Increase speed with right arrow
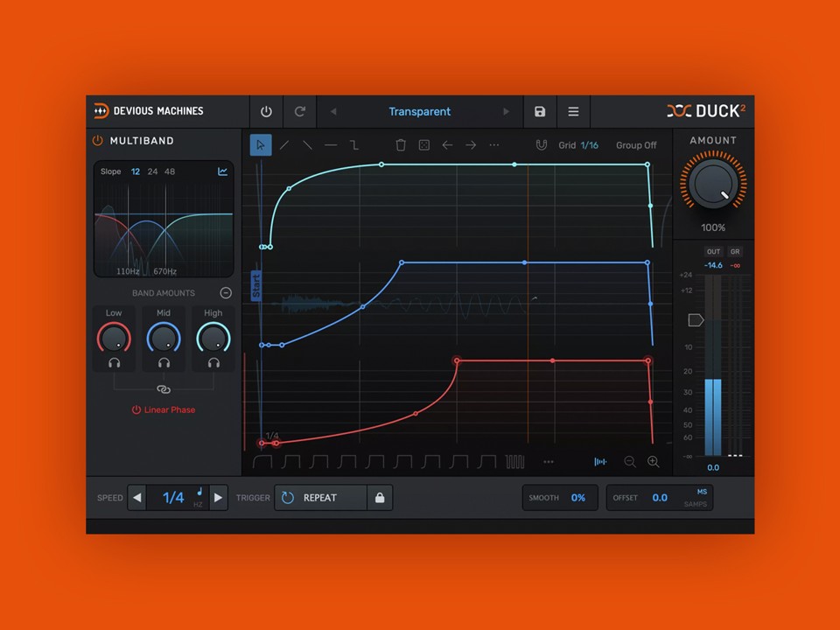Screen dimensions: 840x630 click(x=218, y=498)
